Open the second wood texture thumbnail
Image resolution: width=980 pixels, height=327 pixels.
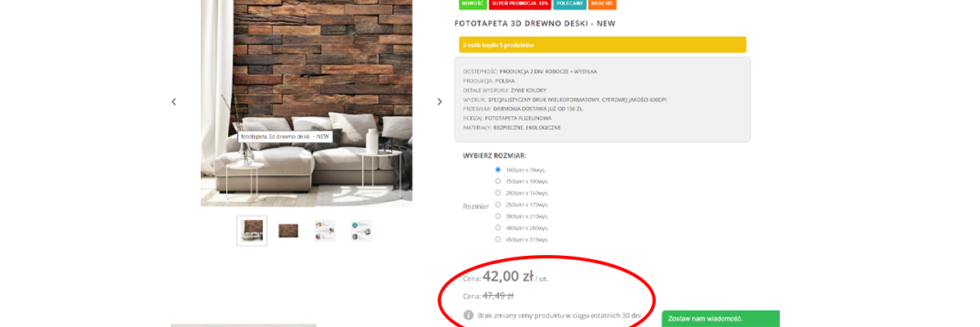click(288, 231)
